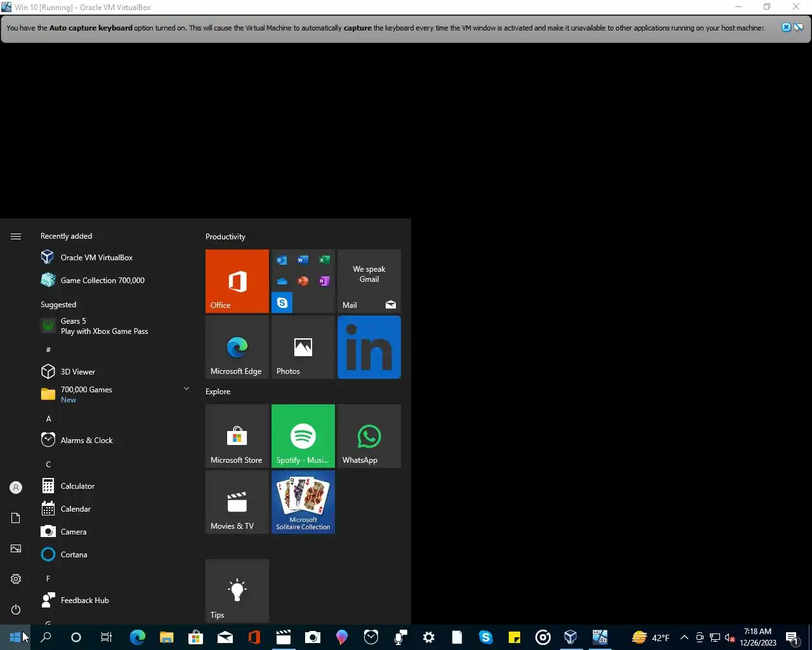
Task: Open Microsoft Store from the taskbar
Action: coord(195,637)
